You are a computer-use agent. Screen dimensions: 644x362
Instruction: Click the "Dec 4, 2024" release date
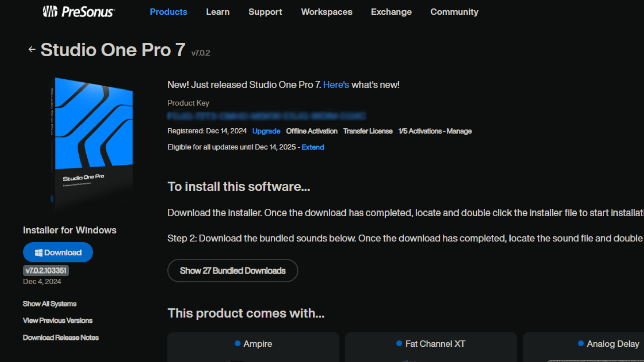pos(42,282)
